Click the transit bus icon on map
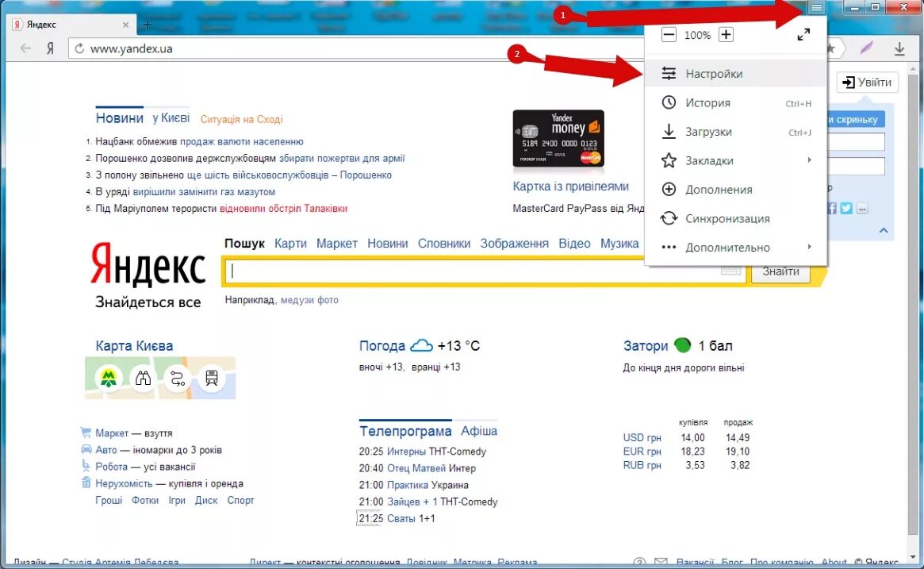The height and width of the screenshot is (569, 924). point(212,378)
